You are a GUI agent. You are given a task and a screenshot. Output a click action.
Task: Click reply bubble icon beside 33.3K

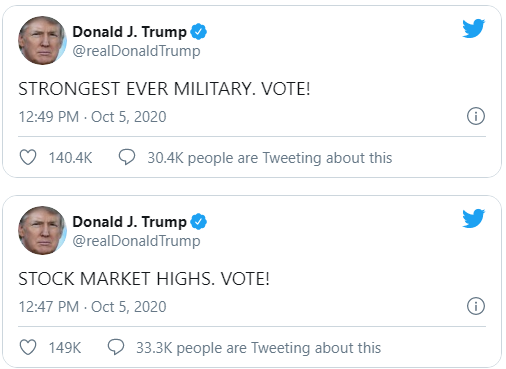[x=116, y=347]
